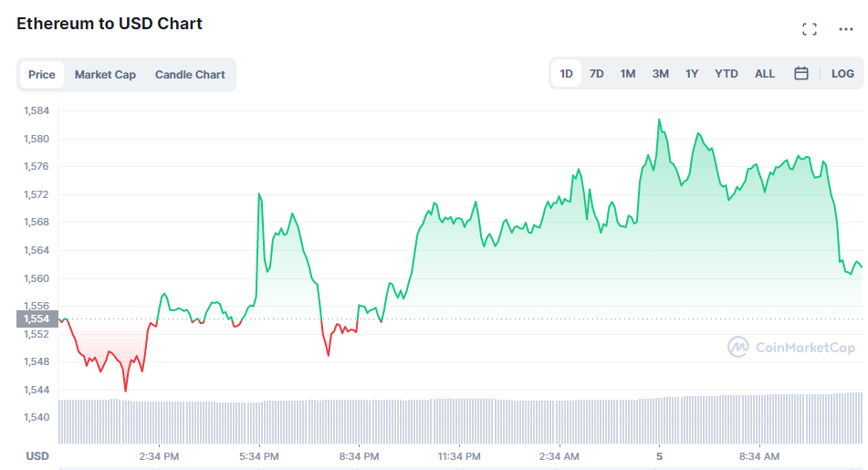Open the fullscreen chart view icon
The image size is (868, 470).
coord(810,29)
